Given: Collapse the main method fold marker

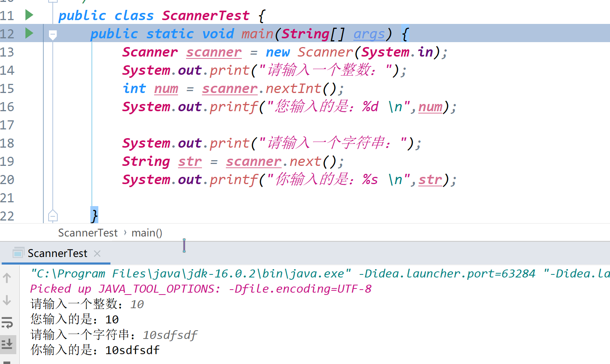Looking at the screenshot, I should click(53, 35).
